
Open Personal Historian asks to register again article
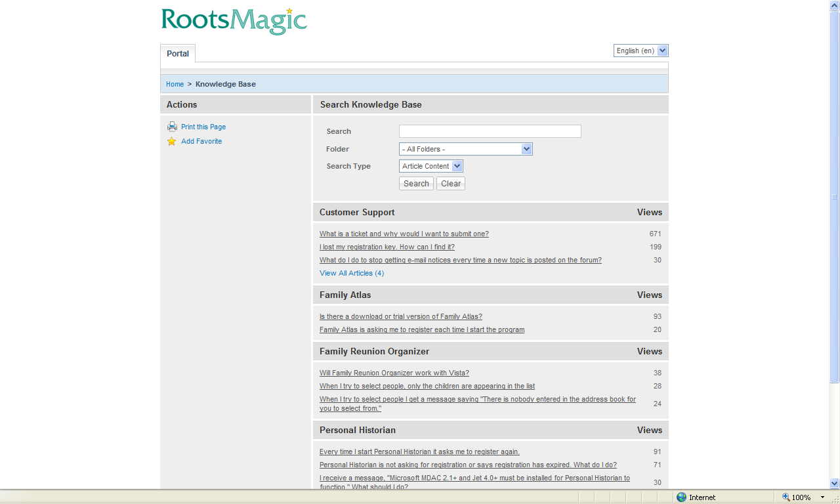coord(419,451)
